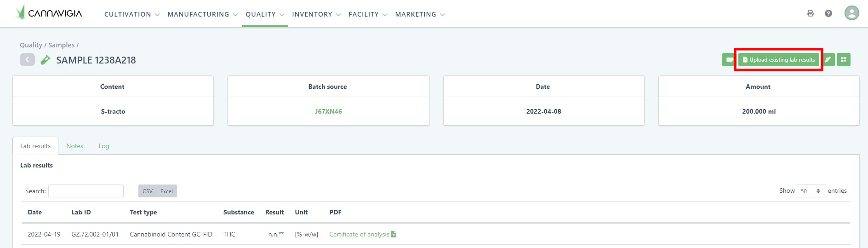Click the Cannavigia logo
Image resolution: width=868 pixels, height=248 pixels.
pos(49,13)
